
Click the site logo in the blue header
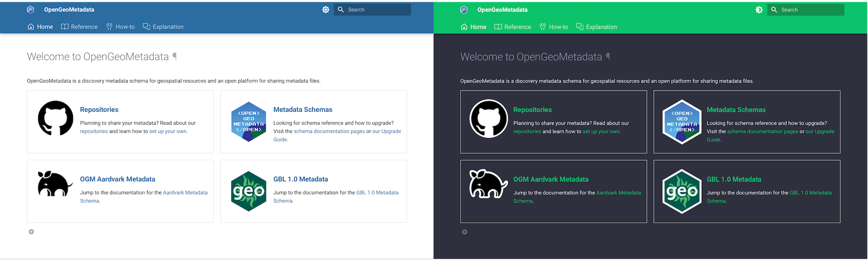pos(30,10)
